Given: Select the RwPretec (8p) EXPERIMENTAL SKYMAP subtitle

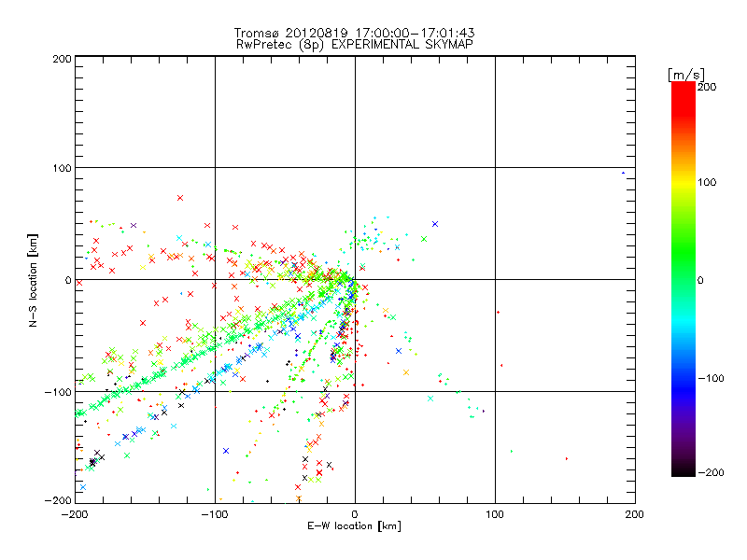Looking at the screenshot, I should pyautogui.click(x=355, y=45).
